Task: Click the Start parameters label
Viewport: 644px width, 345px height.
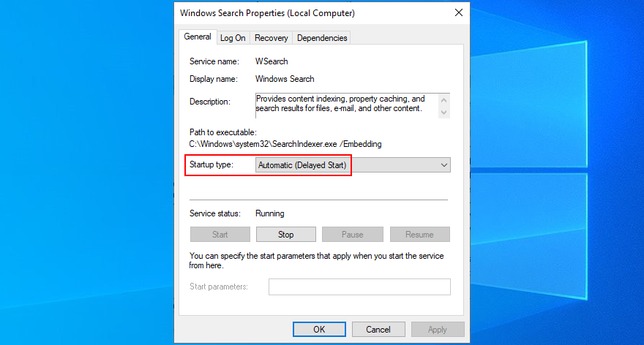Action: coord(219,287)
